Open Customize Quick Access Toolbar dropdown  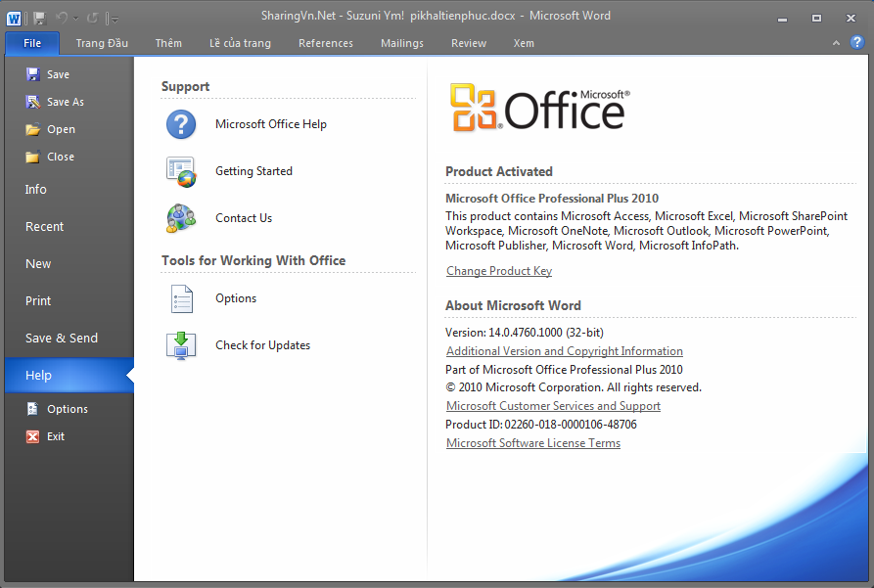click(x=114, y=20)
